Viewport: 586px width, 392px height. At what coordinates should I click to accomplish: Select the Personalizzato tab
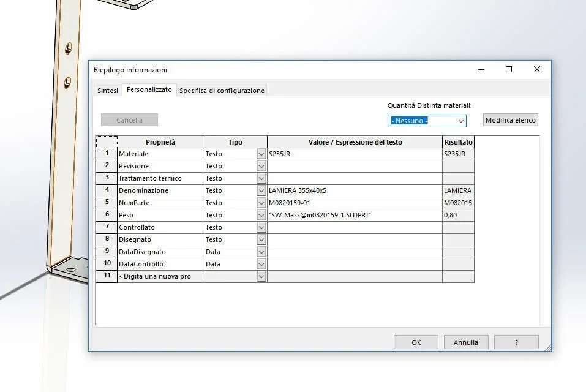click(x=149, y=89)
